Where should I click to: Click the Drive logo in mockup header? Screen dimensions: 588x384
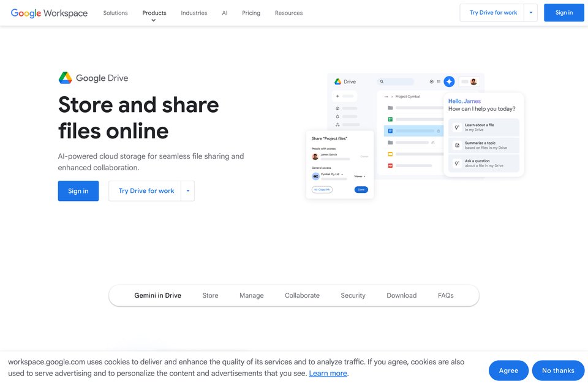pyautogui.click(x=345, y=81)
